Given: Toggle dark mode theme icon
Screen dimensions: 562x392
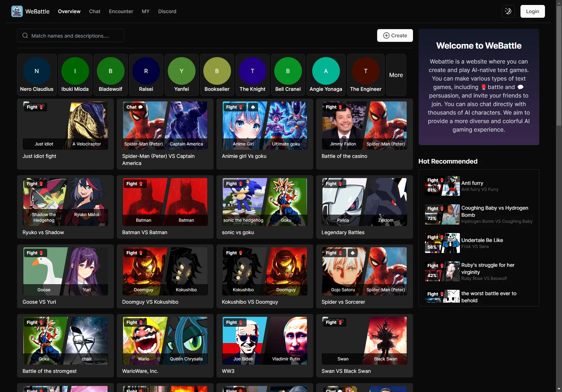Looking at the screenshot, I should pos(508,11).
